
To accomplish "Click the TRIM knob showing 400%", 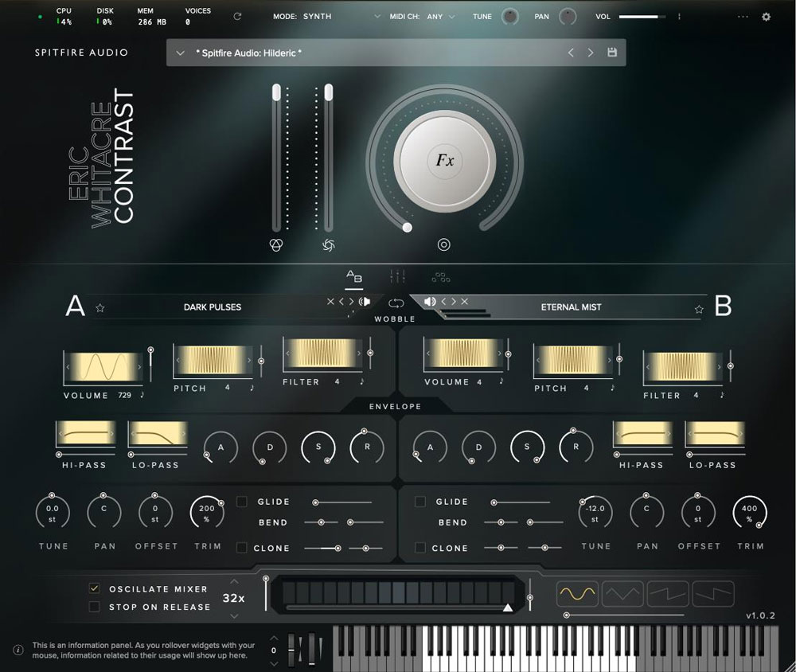I will pyautogui.click(x=750, y=512).
